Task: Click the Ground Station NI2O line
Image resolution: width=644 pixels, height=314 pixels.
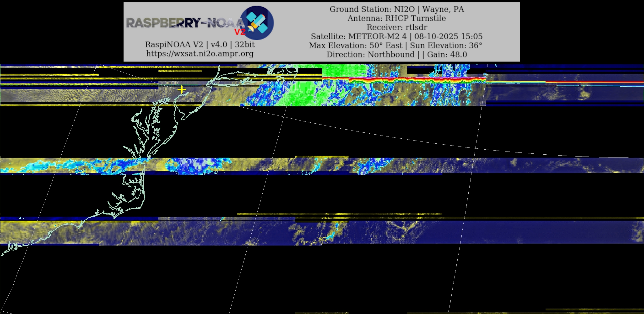Action: click(x=396, y=9)
